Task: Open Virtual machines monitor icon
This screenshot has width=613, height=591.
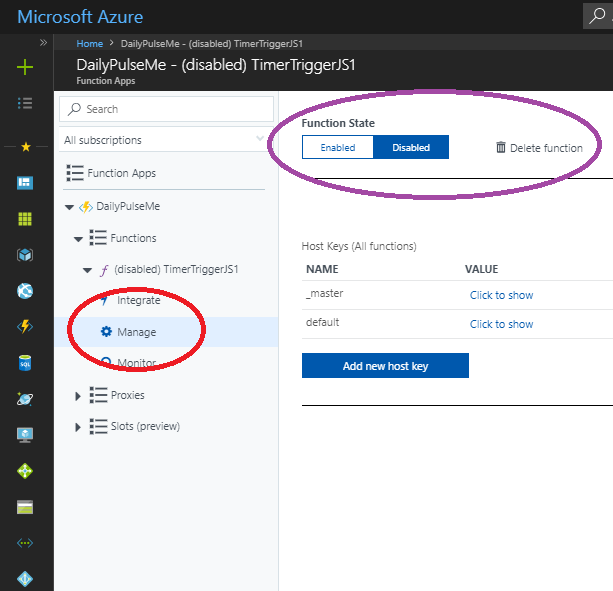Action: (x=25, y=435)
